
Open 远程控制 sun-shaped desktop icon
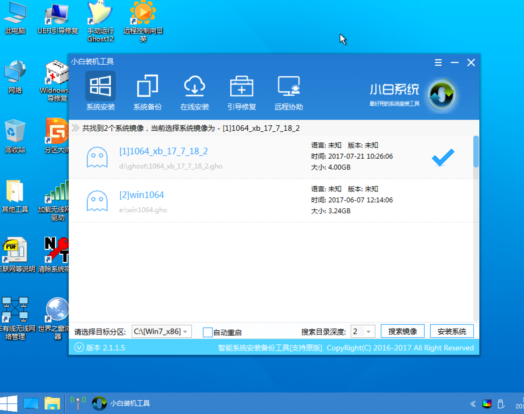pos(143,22)
